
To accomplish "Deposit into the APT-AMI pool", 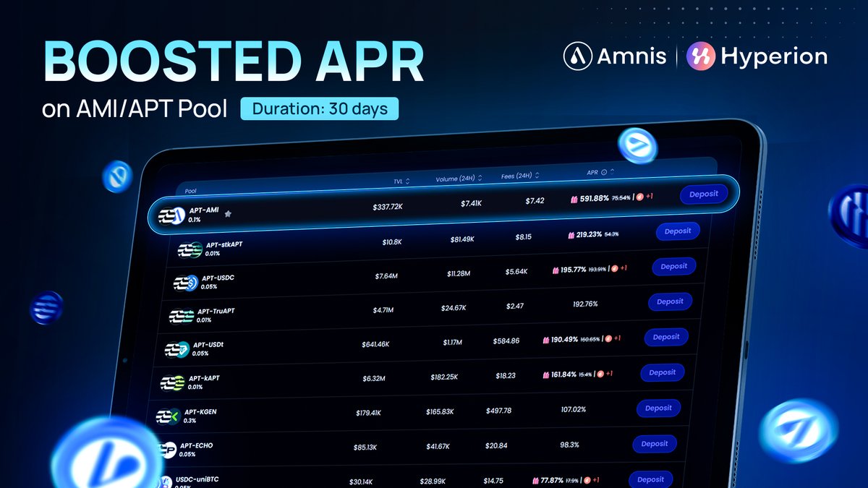I will pos(704,194).
